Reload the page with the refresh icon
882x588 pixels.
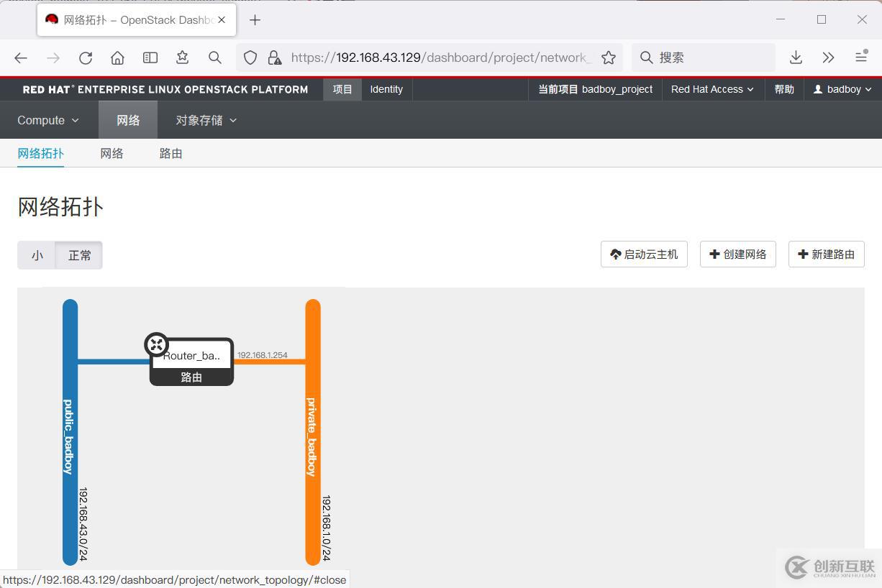86,58
